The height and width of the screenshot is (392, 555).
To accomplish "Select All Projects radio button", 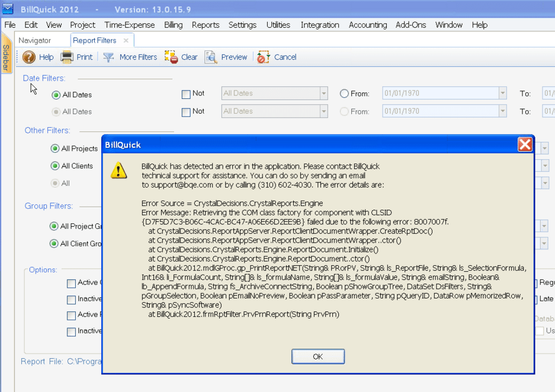I will point(55,148).
